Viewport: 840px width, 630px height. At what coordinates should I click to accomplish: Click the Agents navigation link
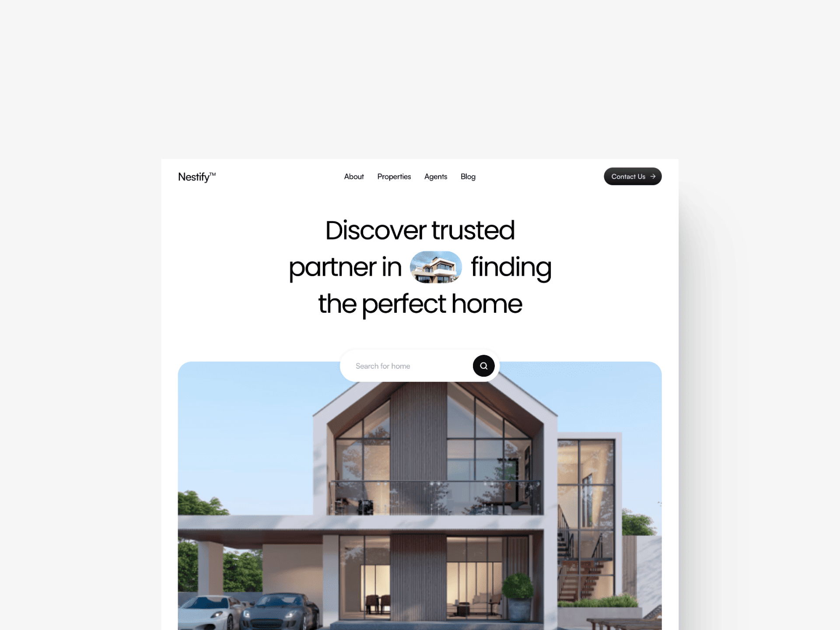click(436, 176)
